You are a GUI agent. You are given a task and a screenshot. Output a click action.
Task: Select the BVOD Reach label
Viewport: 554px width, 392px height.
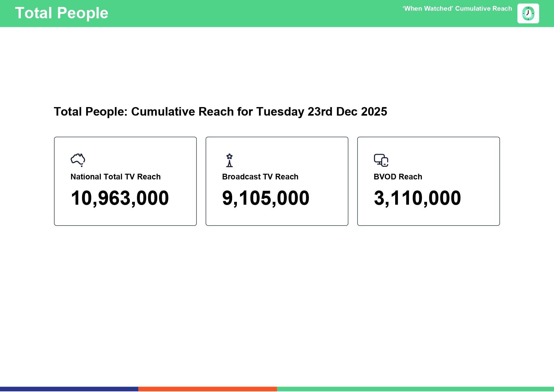coord(398,177)
